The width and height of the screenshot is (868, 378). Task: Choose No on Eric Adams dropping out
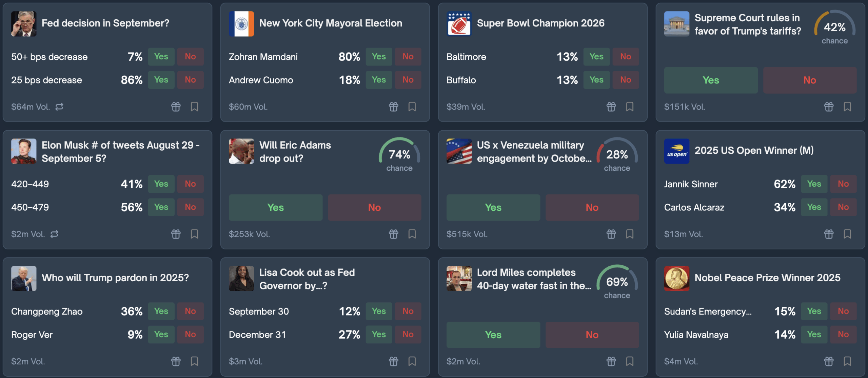[374, 207]
